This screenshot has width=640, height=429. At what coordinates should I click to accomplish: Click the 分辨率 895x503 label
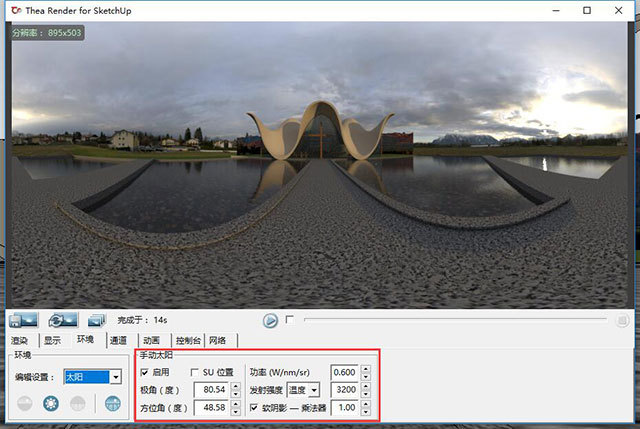click(47, 33)
